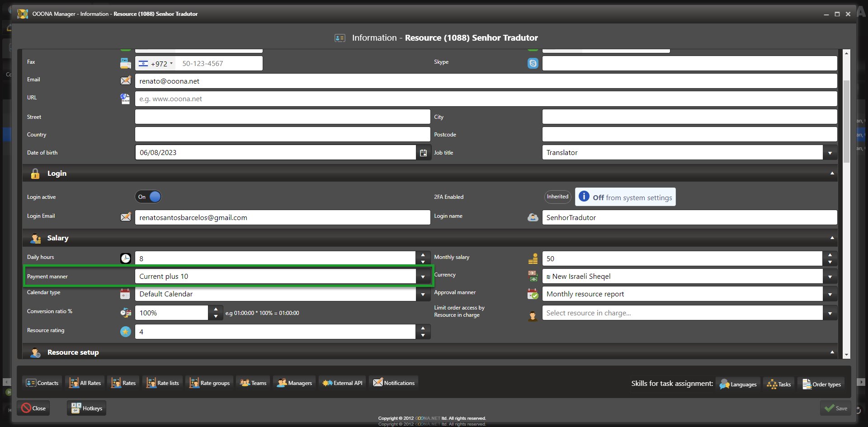
Task: Click the star icon beside Resource rating
Action: (x=126, y=332)
